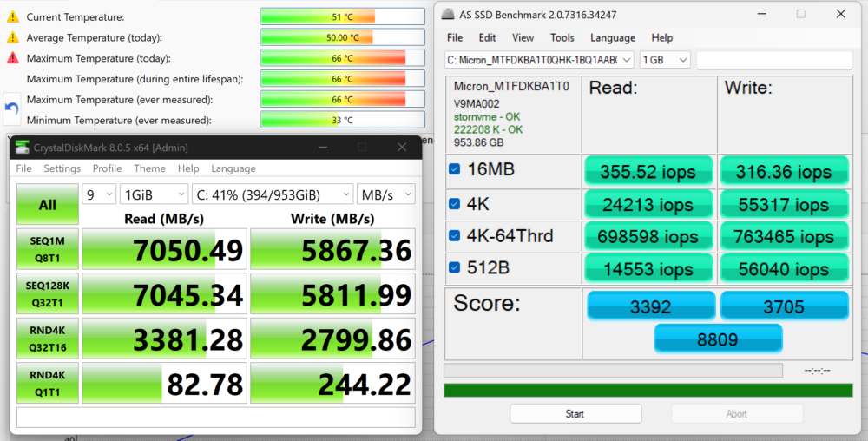Click the 56040 iops 512B write result

click(x=784, y=268)
